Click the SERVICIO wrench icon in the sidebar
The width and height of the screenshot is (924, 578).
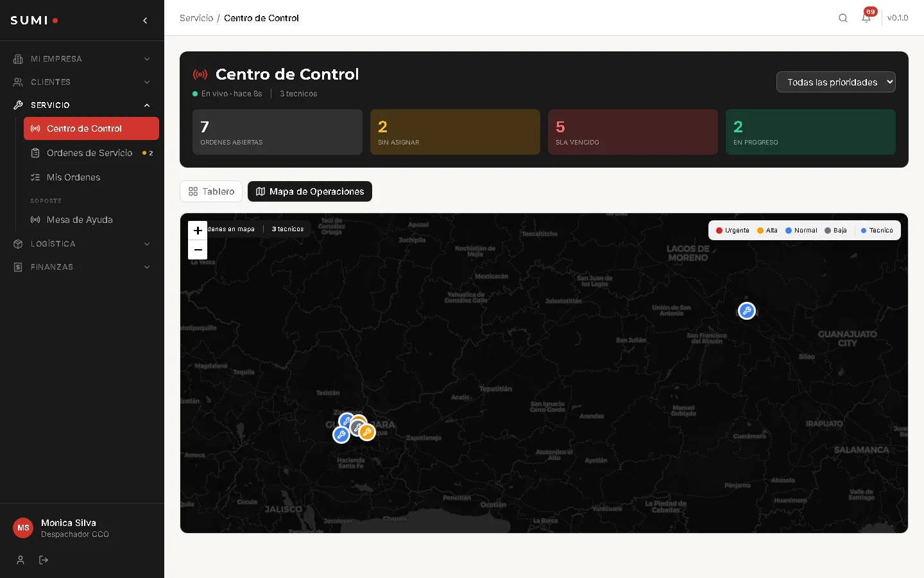18,105
